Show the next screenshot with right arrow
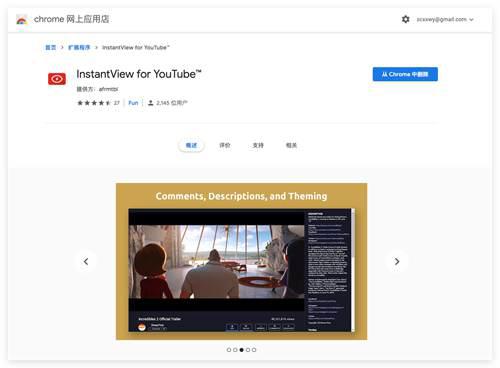This screenshot has width=500, height=368. click(397, 261)
